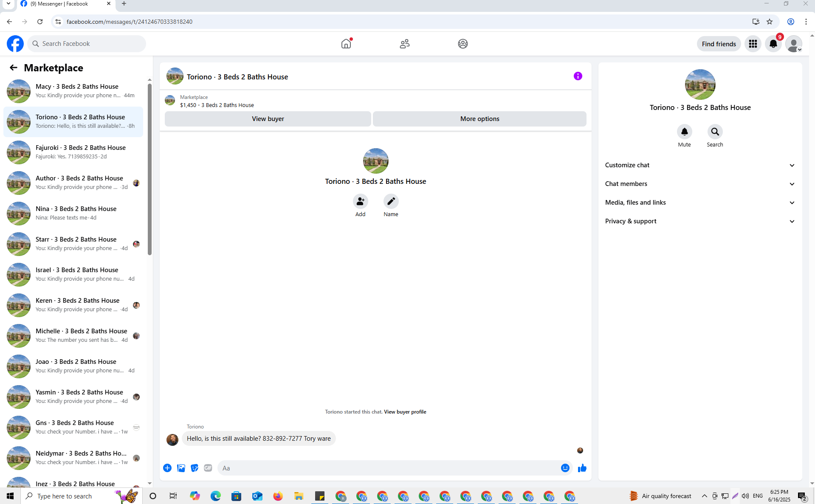Reload the page in the browser

tap(40, 22)
